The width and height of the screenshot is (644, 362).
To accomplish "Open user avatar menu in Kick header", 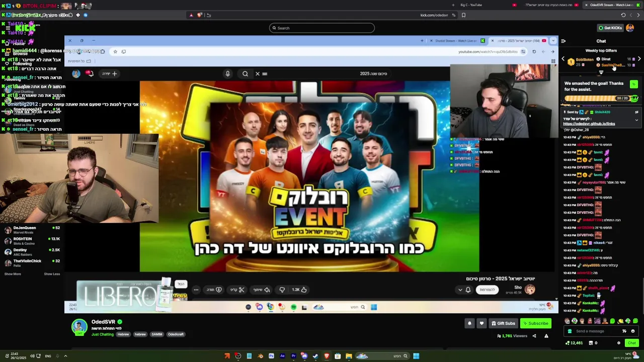I will click(x=630, y=28).
